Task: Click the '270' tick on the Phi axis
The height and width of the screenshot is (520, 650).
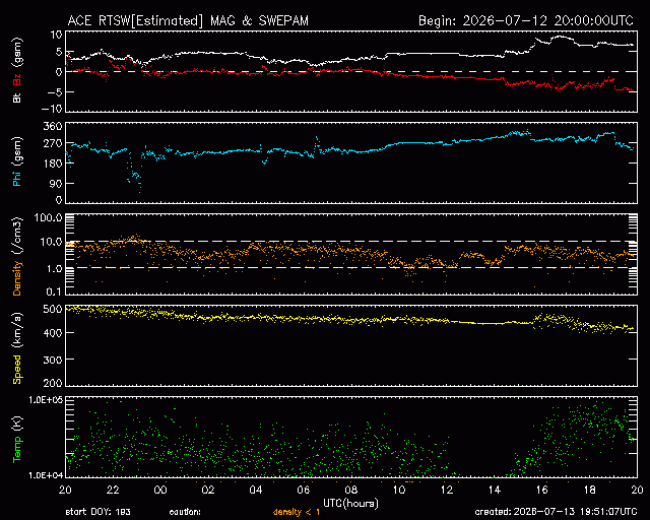Action: click(x=53, y=144)
